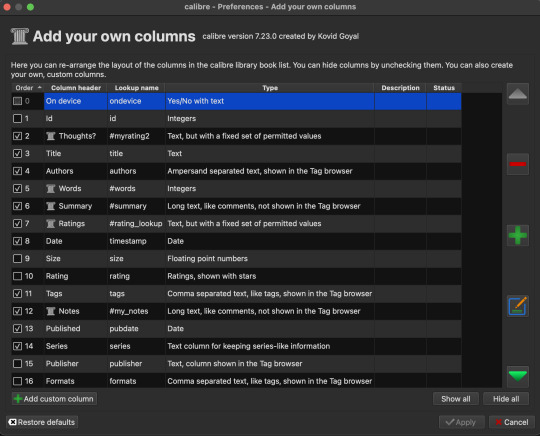Uncheck the Published column checkbox
This screenshot has height=436, width=540.
17,329
